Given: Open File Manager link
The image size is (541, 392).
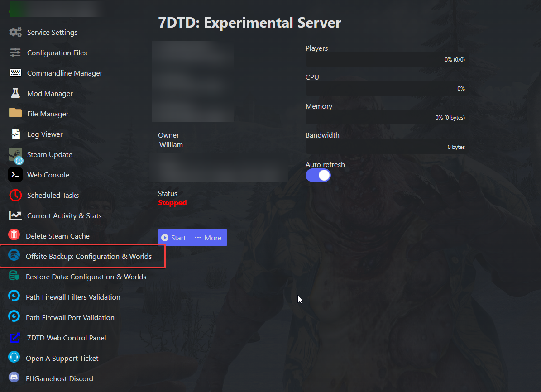Looking at the screenshot, I should click(x=48, y=114).
